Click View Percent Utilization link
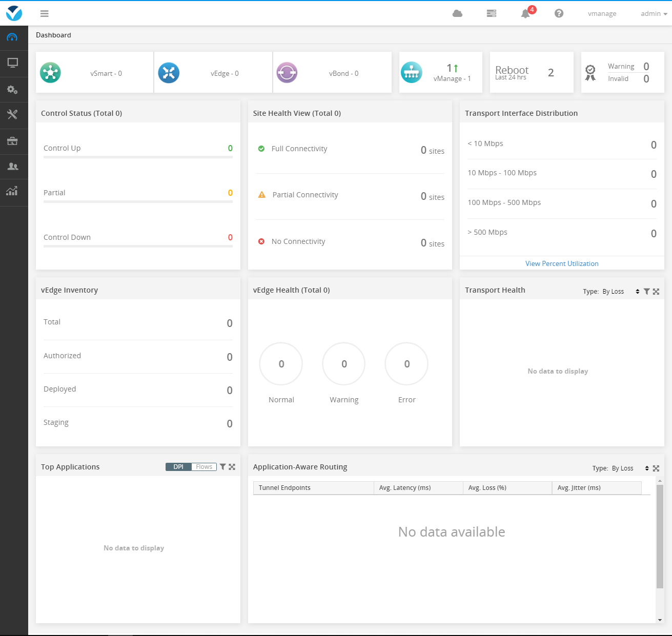 point(562,263)
